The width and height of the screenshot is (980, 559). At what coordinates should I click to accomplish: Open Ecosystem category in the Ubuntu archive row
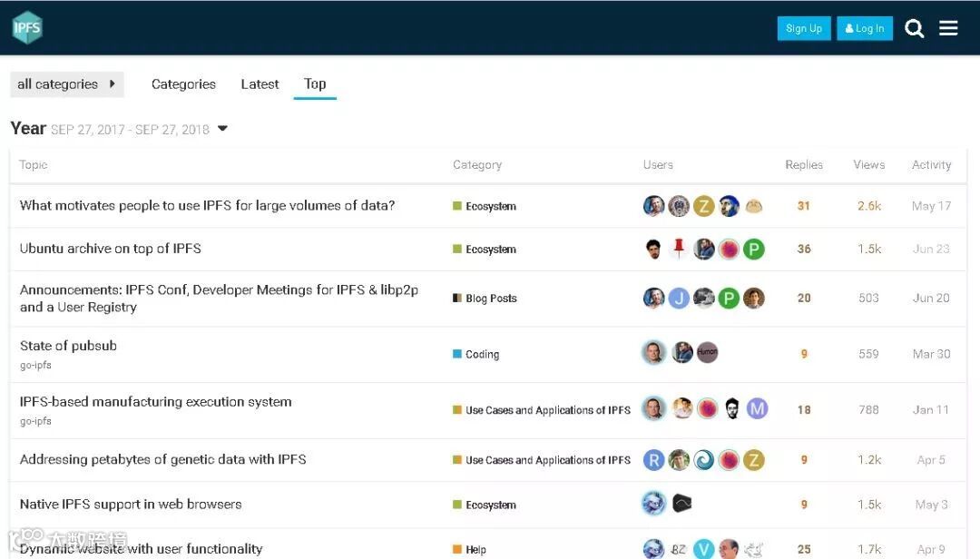[x=485, y=249]
